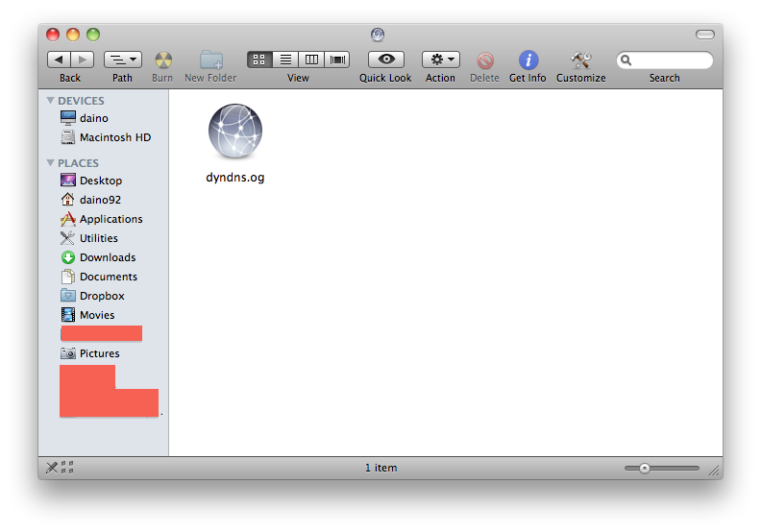Screen dimensions: 761x532
Task: Switch to Cover Flow view
Action: point(337,60)
